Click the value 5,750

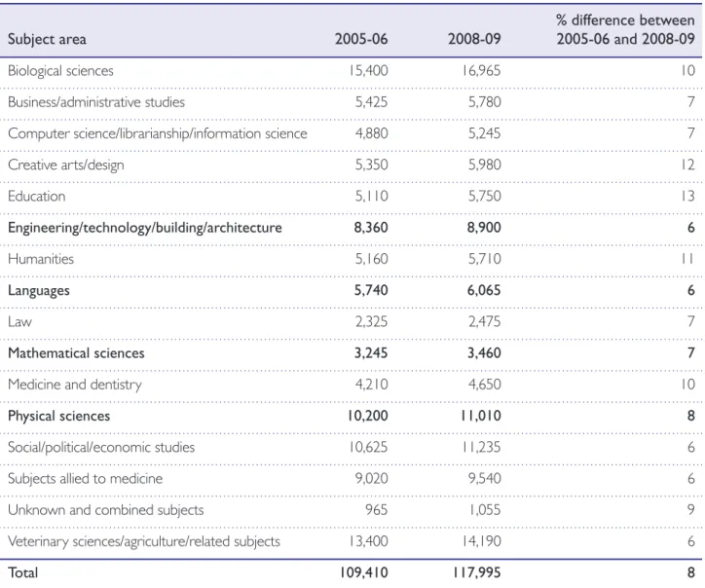[485, 196]
